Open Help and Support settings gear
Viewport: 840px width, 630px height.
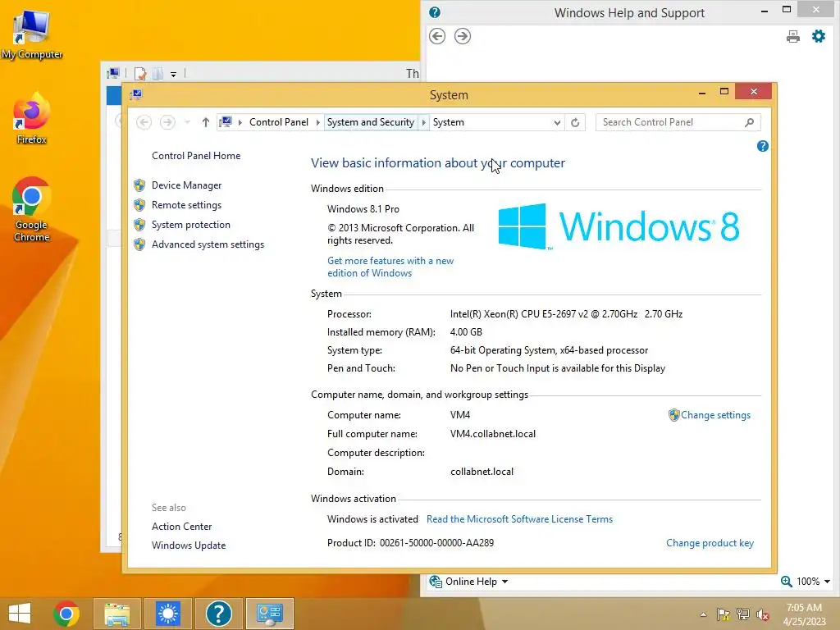click(819, 36)
